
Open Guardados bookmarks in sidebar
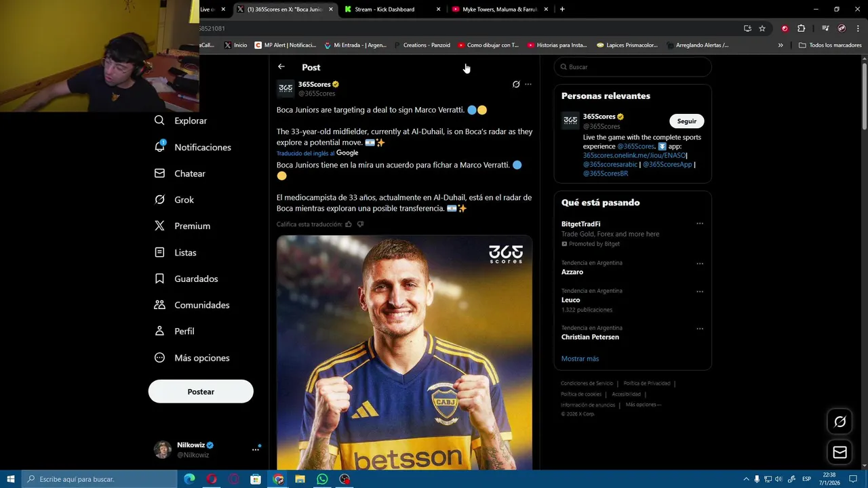186,279
